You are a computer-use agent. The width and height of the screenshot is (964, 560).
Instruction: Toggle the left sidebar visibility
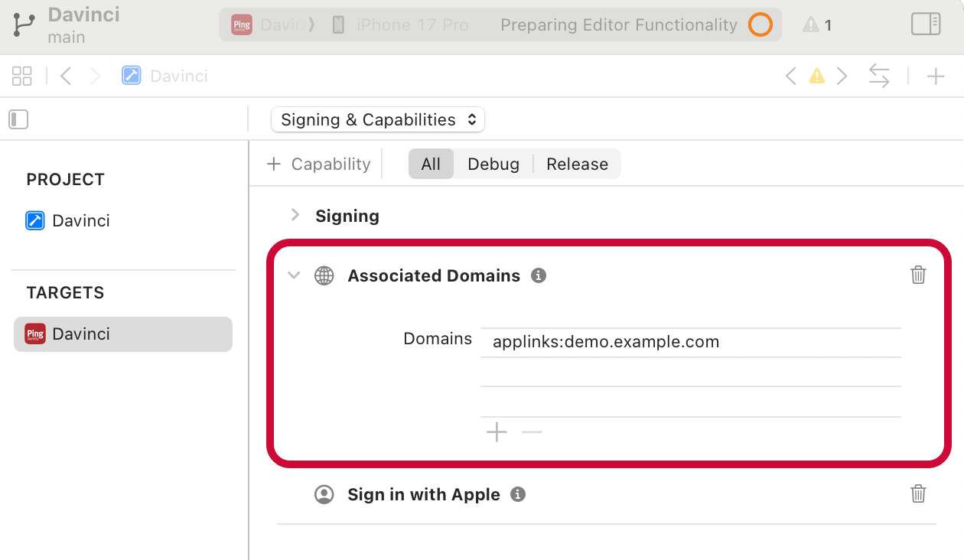[18, 119]
